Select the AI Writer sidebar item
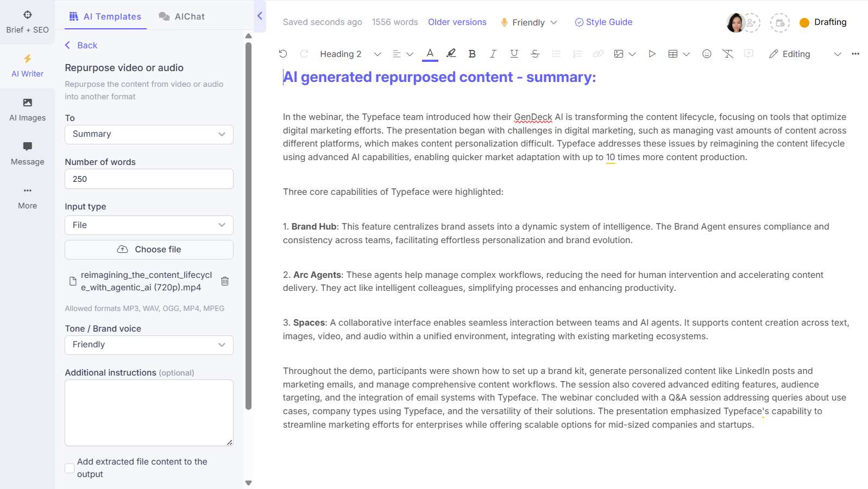The image size is (868, 489). click(27, 66)
